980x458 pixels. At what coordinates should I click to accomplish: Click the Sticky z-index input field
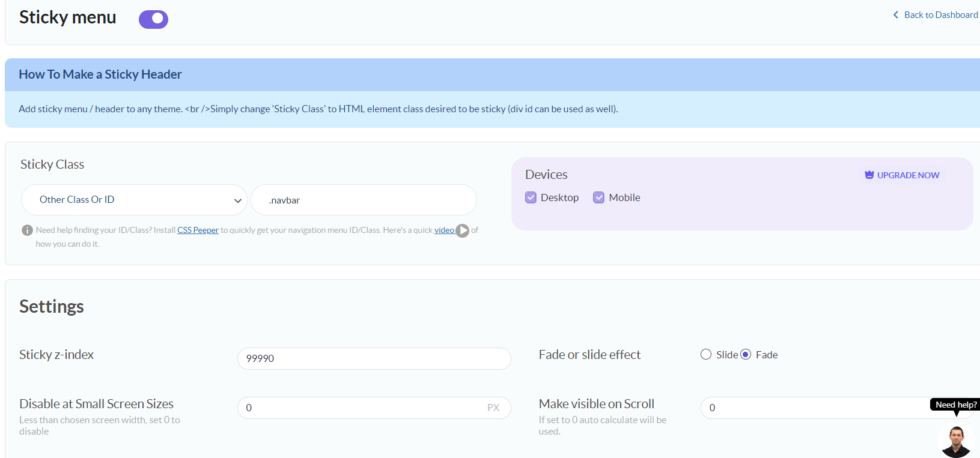point(374,358)
